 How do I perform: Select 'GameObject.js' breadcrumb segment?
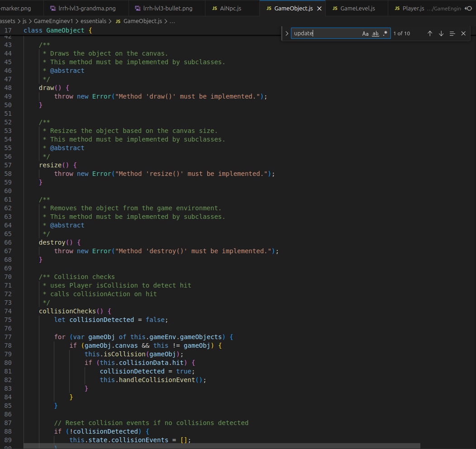coord(143,21)
